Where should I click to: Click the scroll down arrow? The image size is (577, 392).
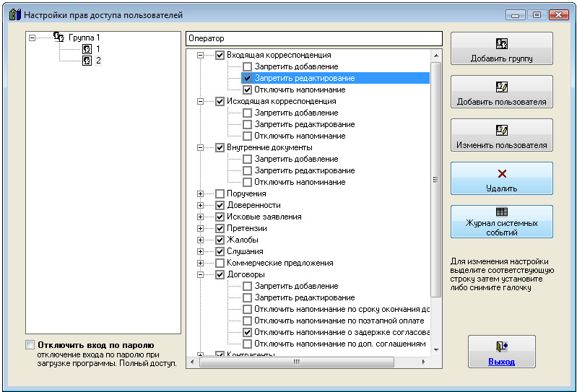pos(436,349)
